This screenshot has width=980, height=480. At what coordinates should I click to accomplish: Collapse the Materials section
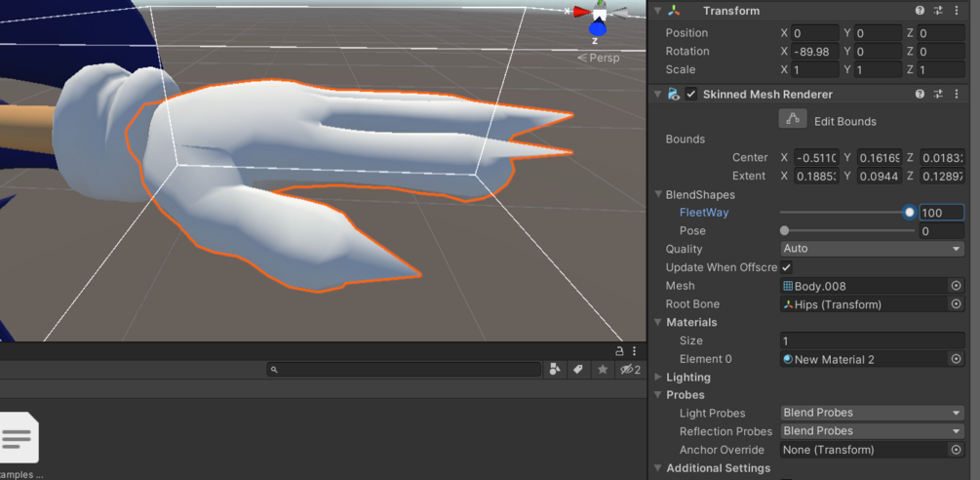[658, 323]
